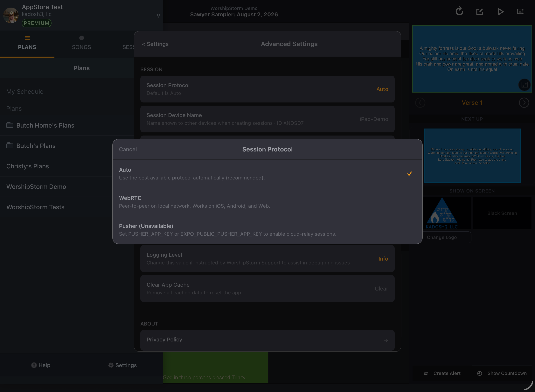Open the Logging Level setting
This screenshot has height=392, width=535.
267,259
